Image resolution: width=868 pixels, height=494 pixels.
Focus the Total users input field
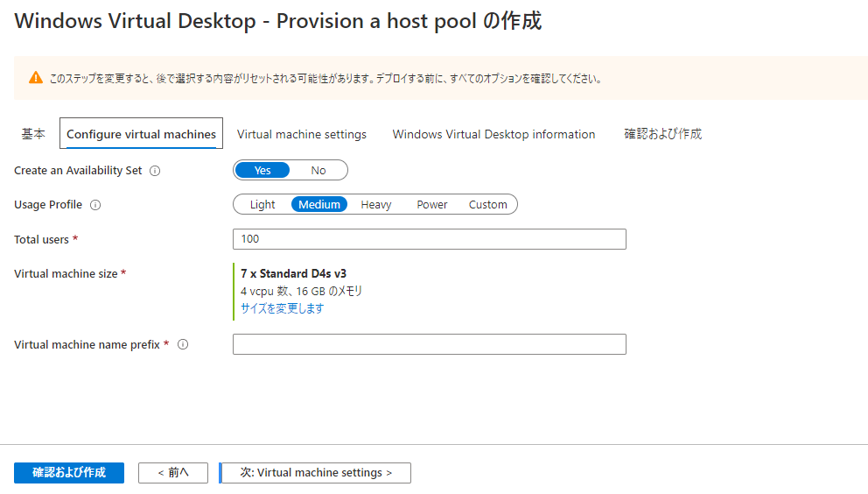[430, 239]
